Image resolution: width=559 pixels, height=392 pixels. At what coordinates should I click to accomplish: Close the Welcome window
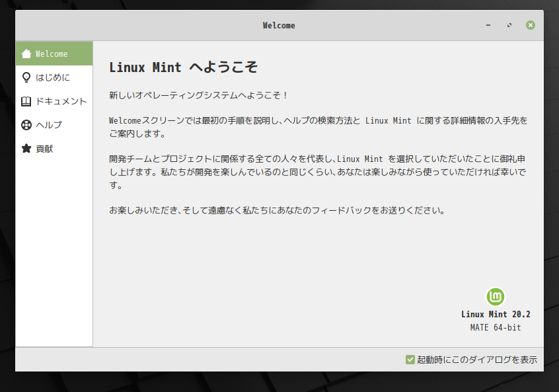(x=531, y=25)
